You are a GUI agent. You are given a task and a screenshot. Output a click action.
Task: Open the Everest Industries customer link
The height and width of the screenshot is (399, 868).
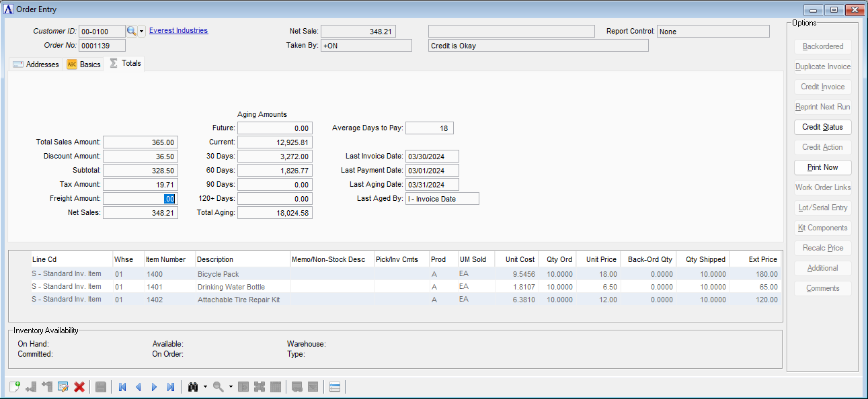point(178,30)
